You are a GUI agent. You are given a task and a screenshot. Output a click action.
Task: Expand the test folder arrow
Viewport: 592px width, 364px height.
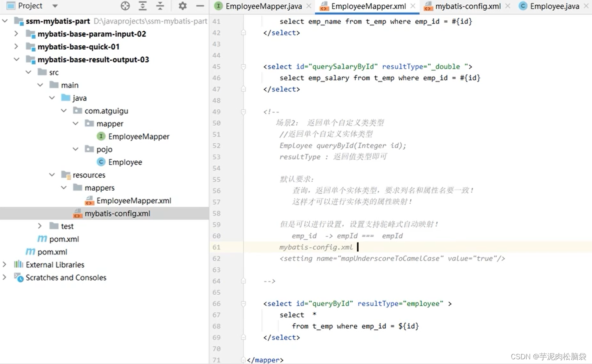40,226
